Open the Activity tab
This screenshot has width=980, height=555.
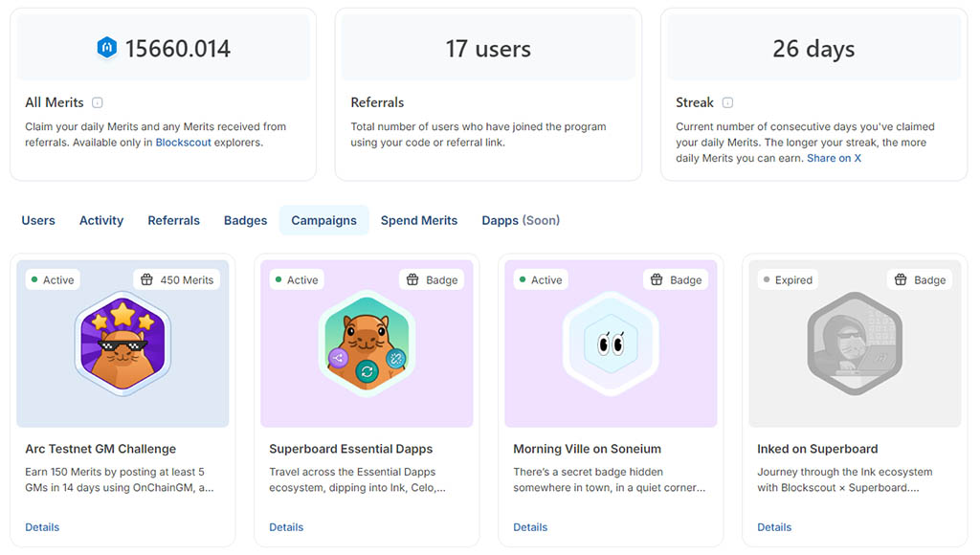tap(101, 220)
